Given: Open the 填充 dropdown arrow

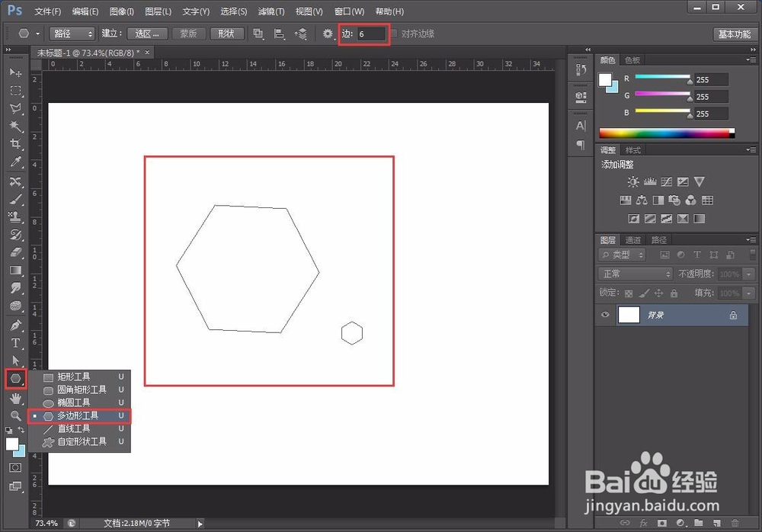Looking at the screenshot, I should click(749, 293).
